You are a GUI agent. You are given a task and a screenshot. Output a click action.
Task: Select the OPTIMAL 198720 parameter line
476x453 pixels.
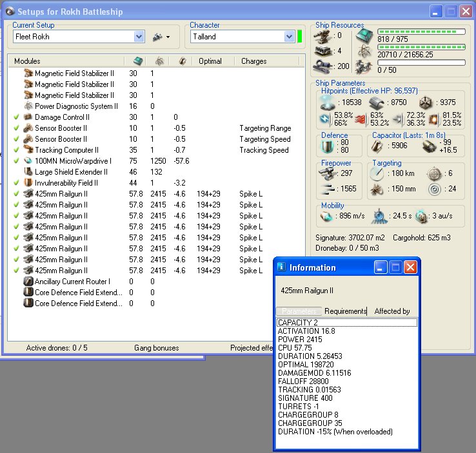[347, 365]
